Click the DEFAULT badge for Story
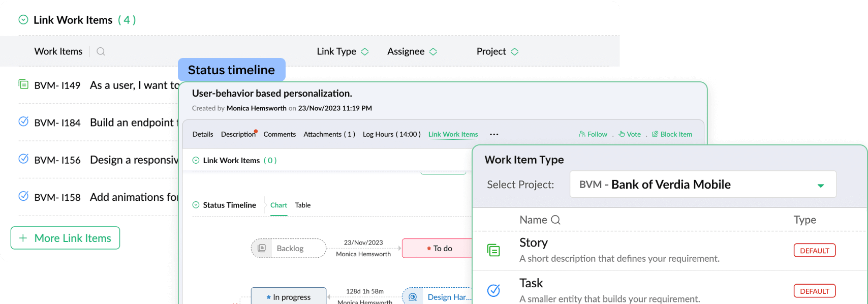This screenshot has width=868, height=304. pyautogui.click(x=814, y=251)
